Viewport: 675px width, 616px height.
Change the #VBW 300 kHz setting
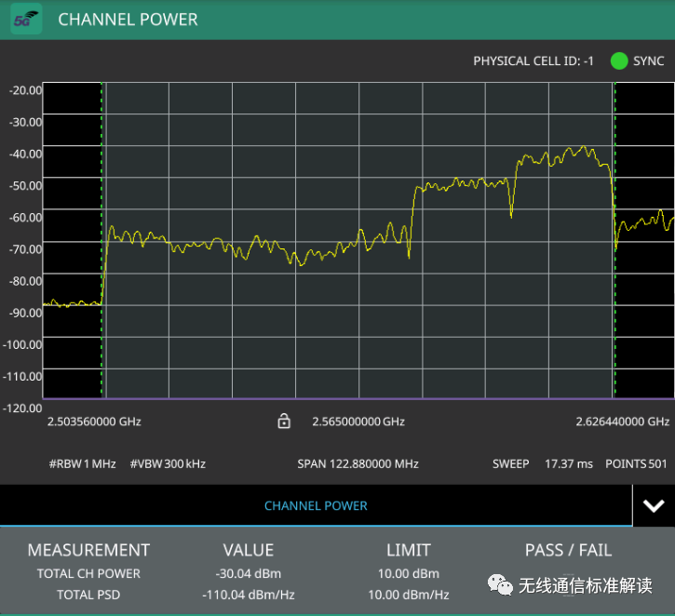pyautogui.click(x=168, y=463)
